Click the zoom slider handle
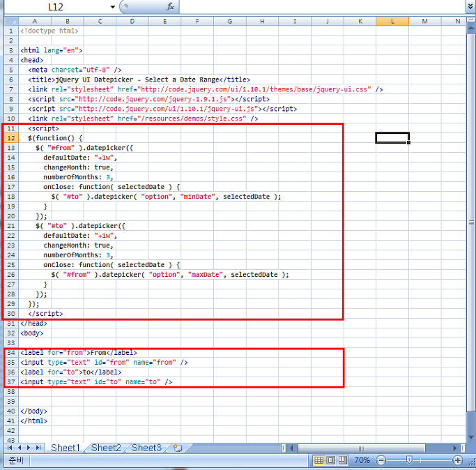Screen dimensions: 476x470 pyautogui.click(x=409, y=460)
